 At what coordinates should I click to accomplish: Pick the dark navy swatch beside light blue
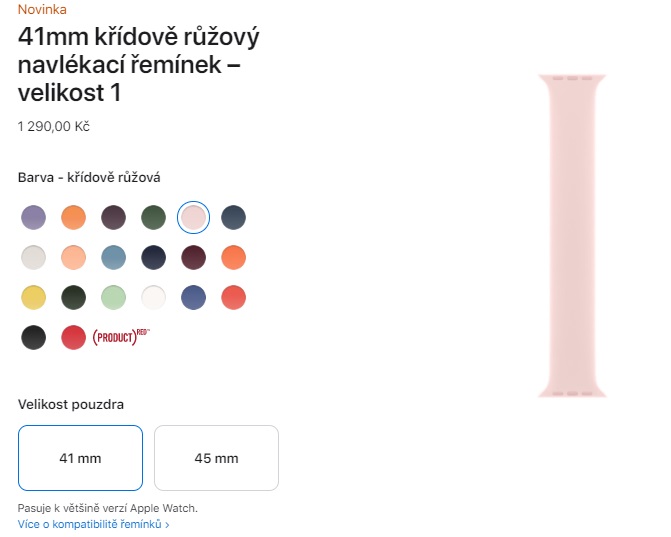click(153, 257)
